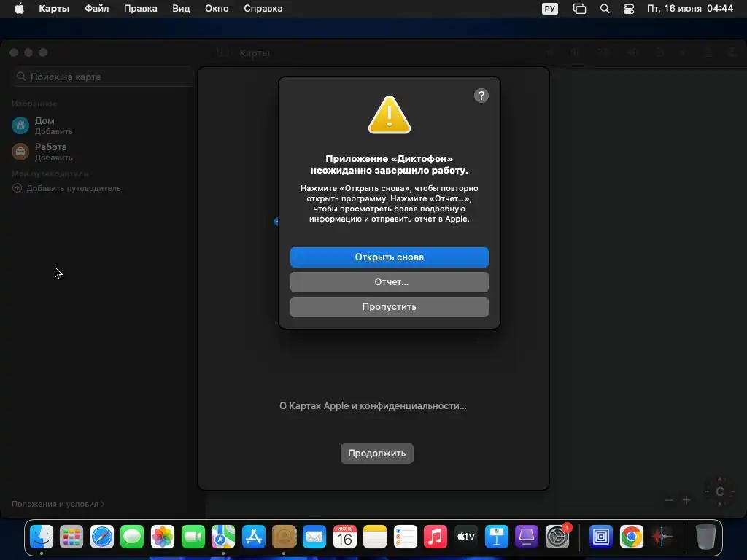Click the yellow warning triangle icon
The width and height of the screenshot is (747, 560).
click(x=390, y=114)
